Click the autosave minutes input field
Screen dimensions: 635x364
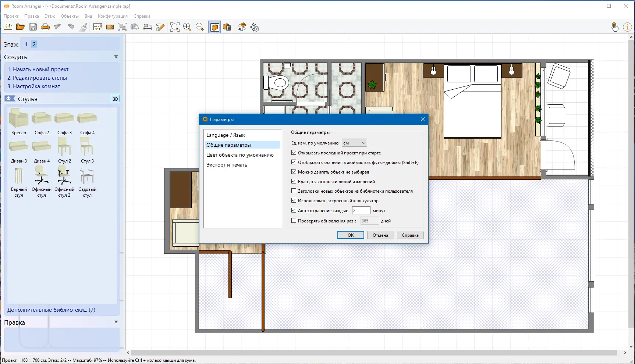tap(361, 211)
